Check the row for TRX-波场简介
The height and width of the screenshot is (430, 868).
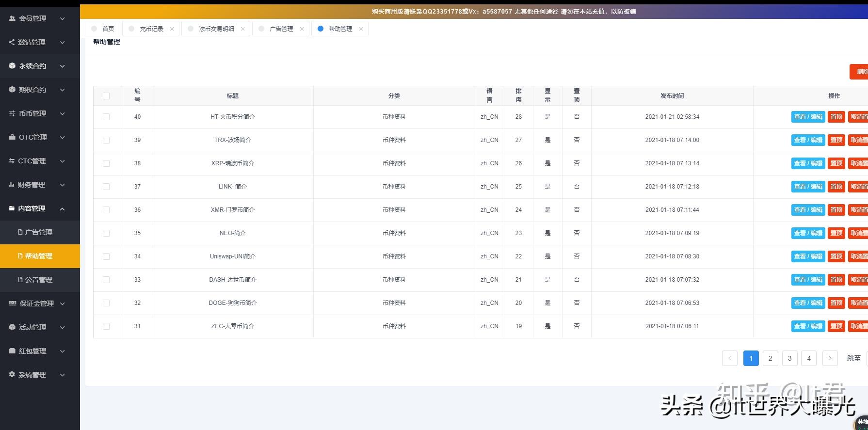click(x=106, y=140)
